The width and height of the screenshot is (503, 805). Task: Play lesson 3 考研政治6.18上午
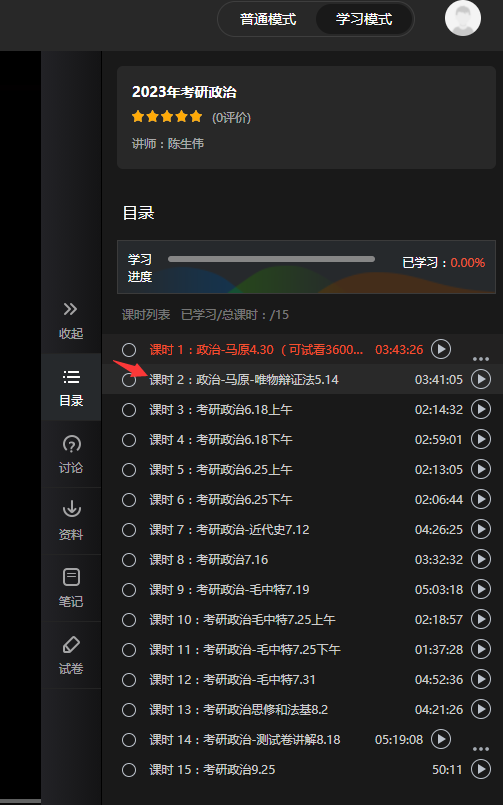pyautogui.click(x=481, y=409)
